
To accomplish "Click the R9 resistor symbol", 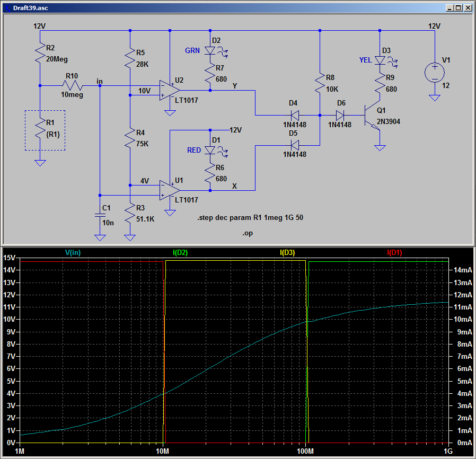I will click(x=380, y=83).
